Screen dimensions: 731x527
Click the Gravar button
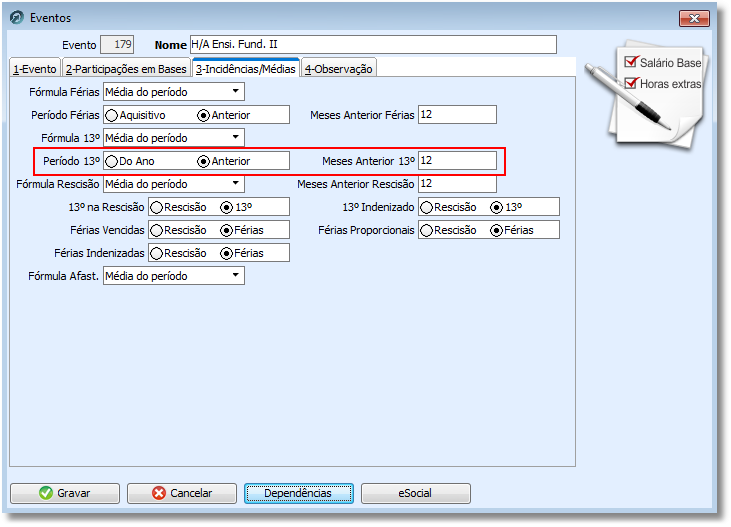pyautogui.click(x=65, y=493)
